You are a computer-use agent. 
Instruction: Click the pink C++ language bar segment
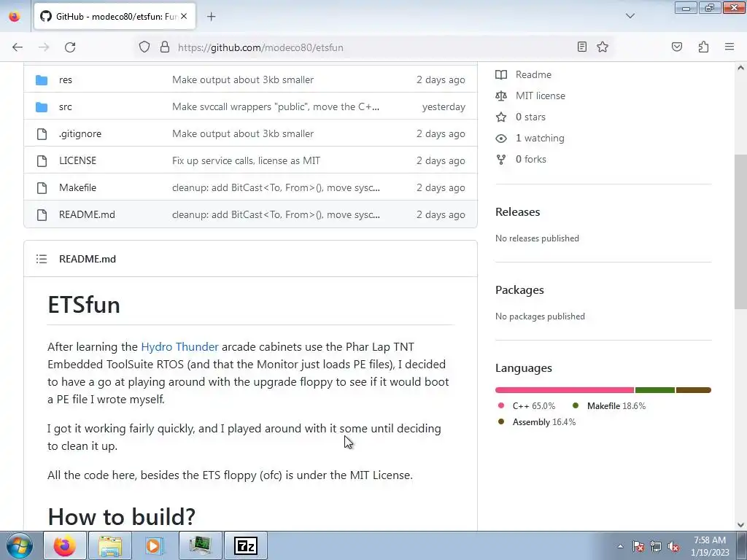pyautogui.click(x=565, y=390)
